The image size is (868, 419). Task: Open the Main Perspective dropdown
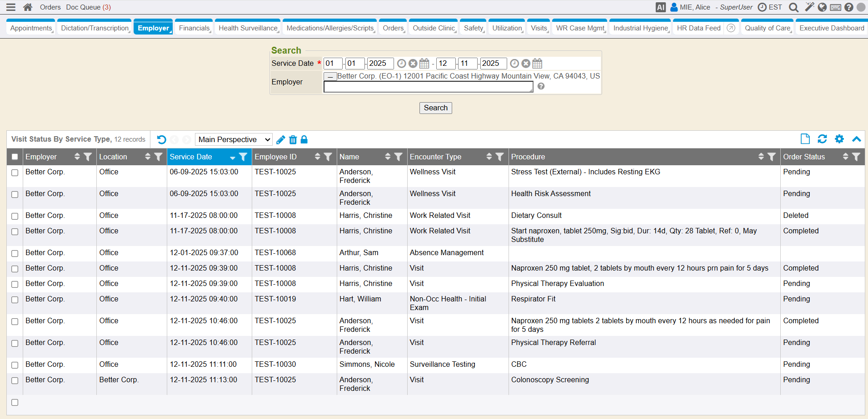pos(234,139)
